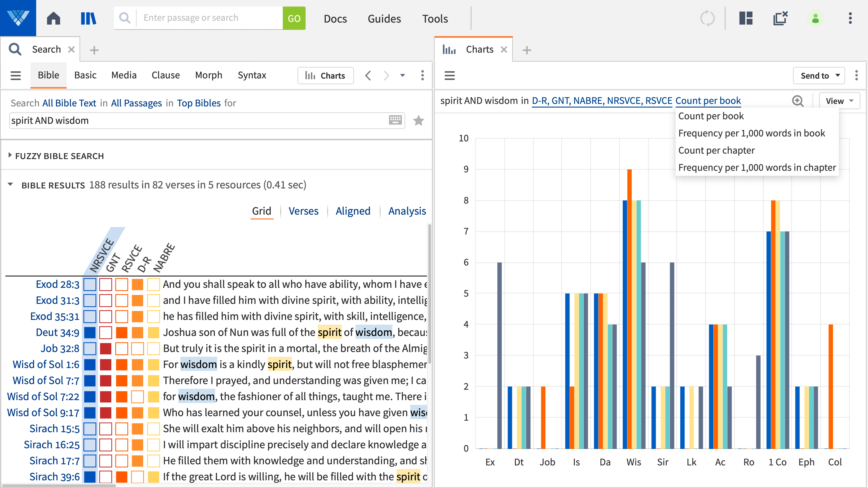Click the close all panels icon
868x488 pixels.
tap(780, 18)
